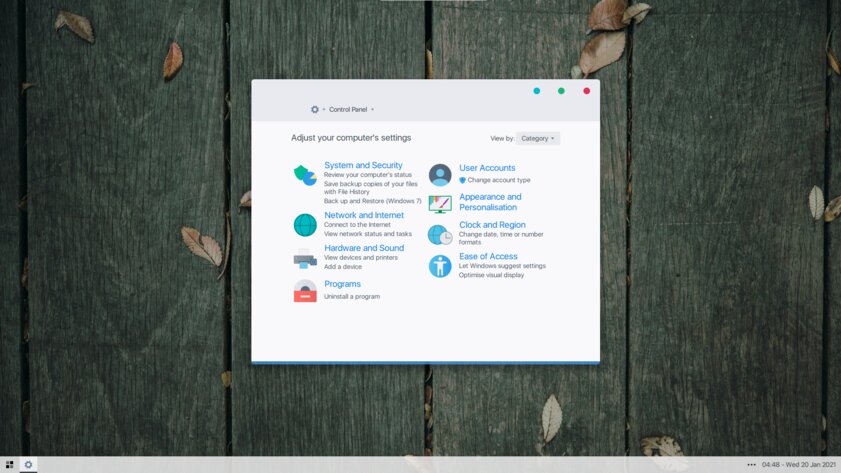Click the Programs disc icon
This screenshot has height=473, width=841.
point(305,291)
